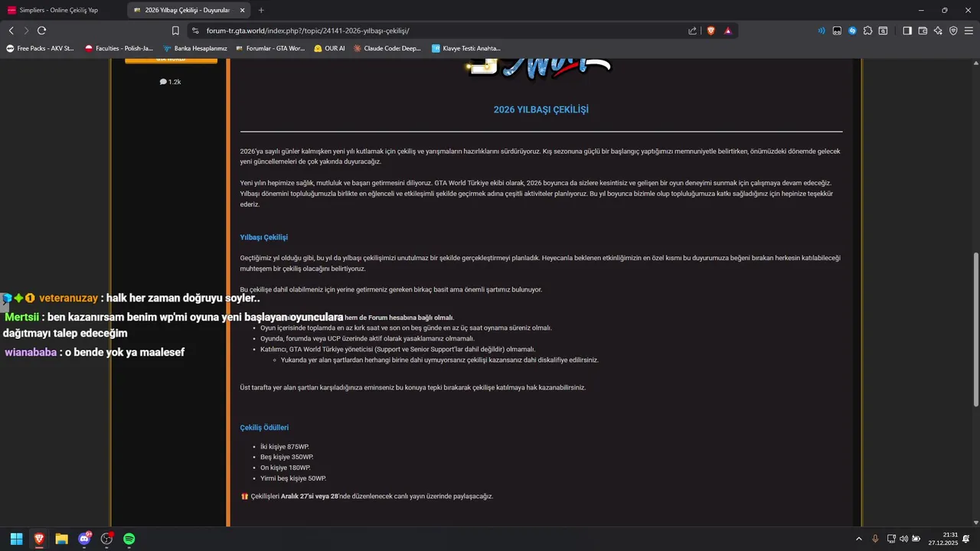Screen dimensions: 980x551
Task: Open notification bell in tray
Action: point(966,539)
